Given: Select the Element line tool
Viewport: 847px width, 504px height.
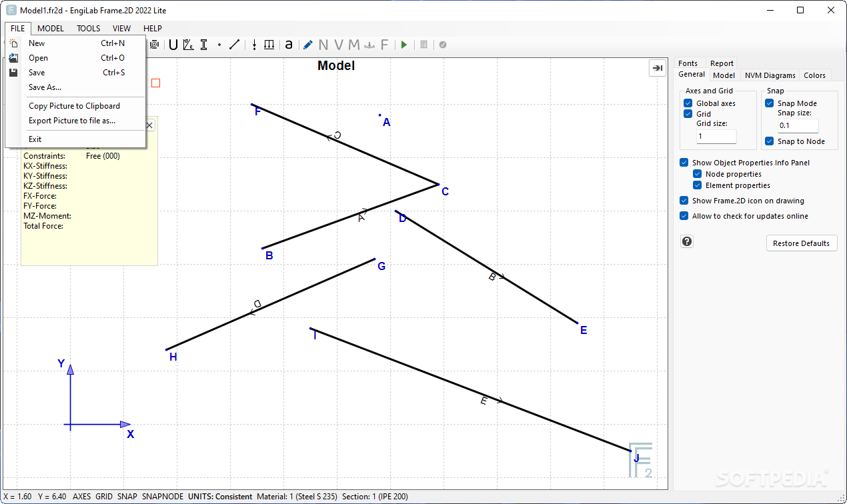Looking at the screenshot, I should tap(234, 45).
